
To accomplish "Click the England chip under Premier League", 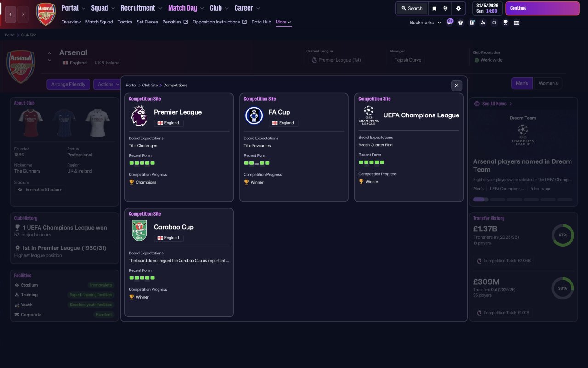I will (168, 123).
